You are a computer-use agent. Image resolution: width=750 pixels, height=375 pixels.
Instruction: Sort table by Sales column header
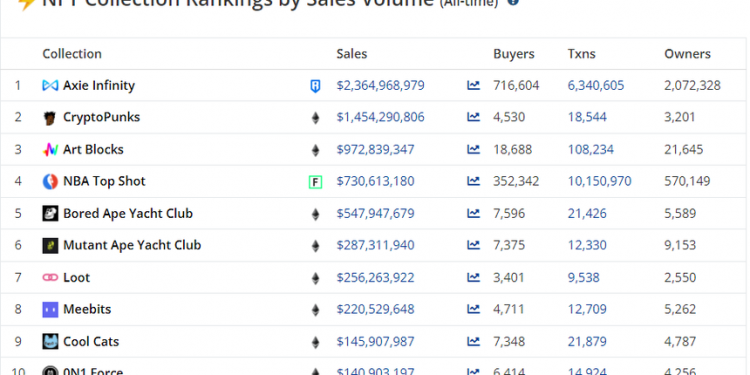point(352,54)
